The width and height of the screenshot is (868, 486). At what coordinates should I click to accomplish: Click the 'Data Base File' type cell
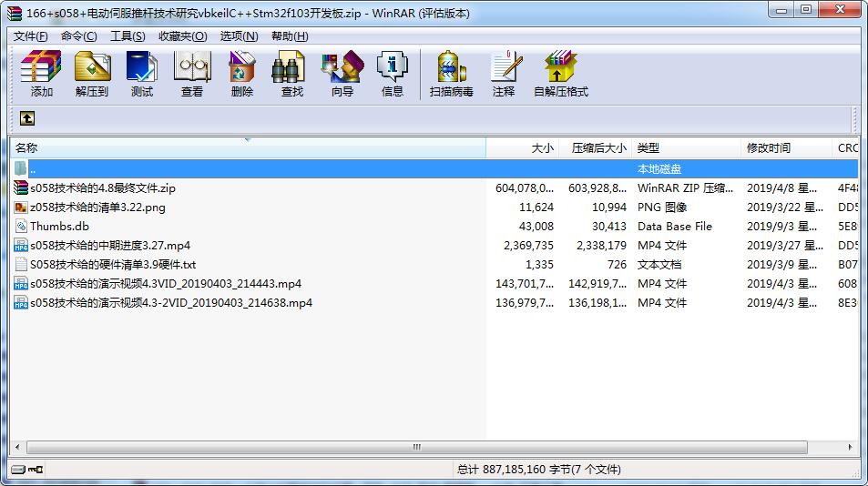tap(675, 226)
